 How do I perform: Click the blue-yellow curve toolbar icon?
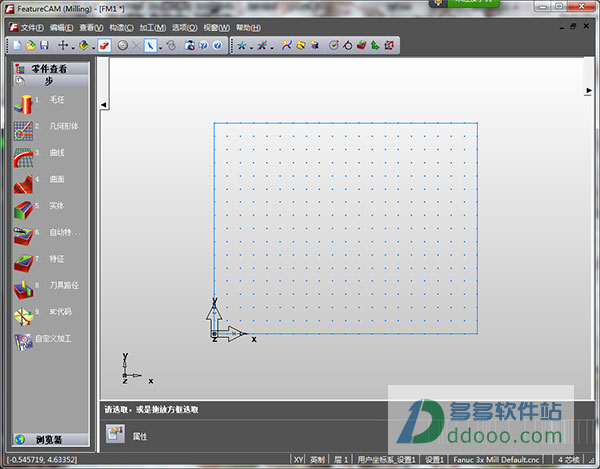287,46
